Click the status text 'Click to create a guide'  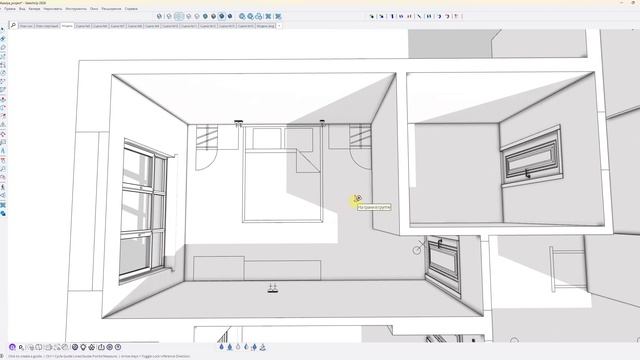coord(25,356)
